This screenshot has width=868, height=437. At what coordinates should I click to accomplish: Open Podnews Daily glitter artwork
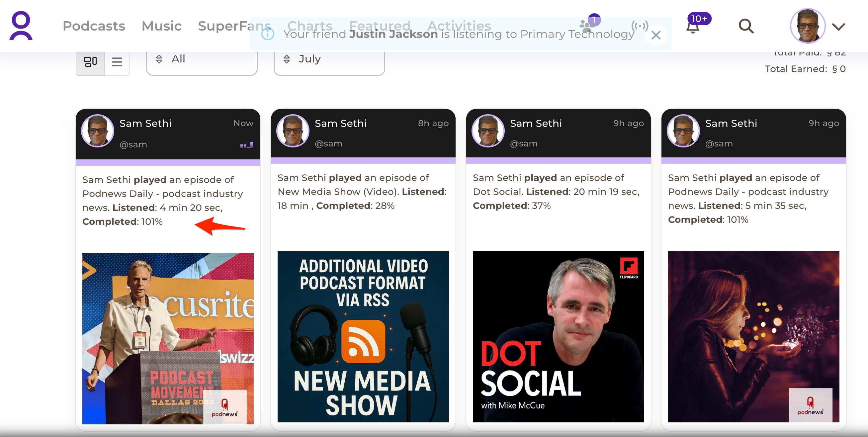tap(753, 336)
